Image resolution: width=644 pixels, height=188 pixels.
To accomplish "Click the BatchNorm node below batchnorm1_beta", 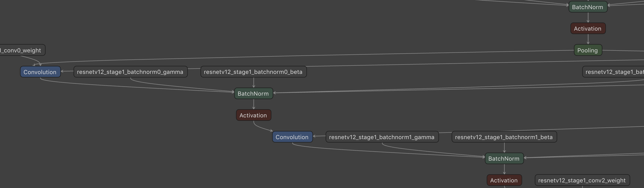I will tap(504, 159).
